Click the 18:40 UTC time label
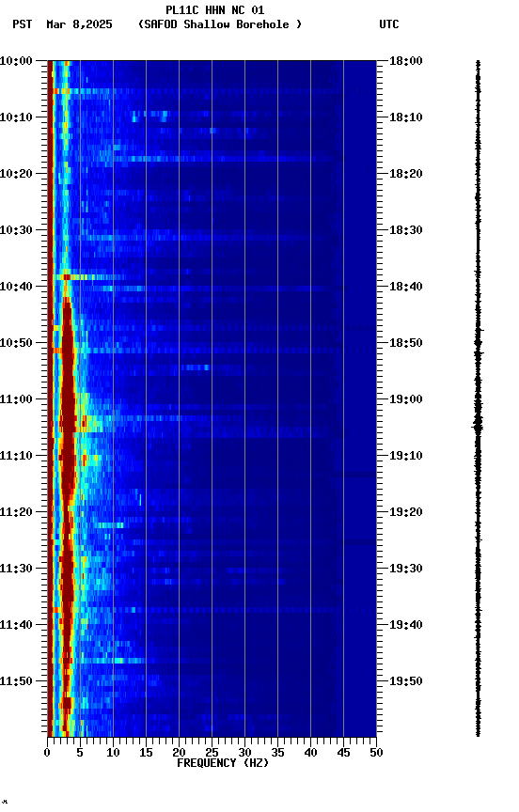Viewport: 519px width, 812px height. tap(406, 287)
